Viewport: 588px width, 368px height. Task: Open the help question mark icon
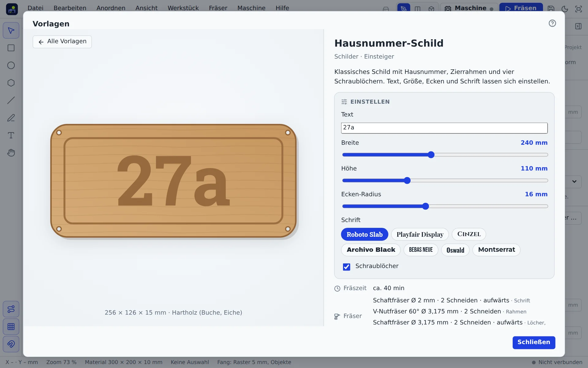pos(552,23)
